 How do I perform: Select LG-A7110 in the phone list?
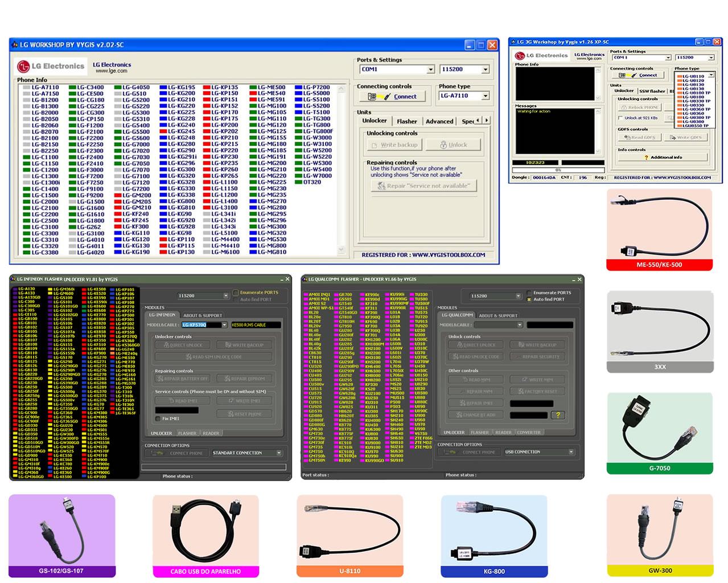pyautogui.click(x=41, y=88)
